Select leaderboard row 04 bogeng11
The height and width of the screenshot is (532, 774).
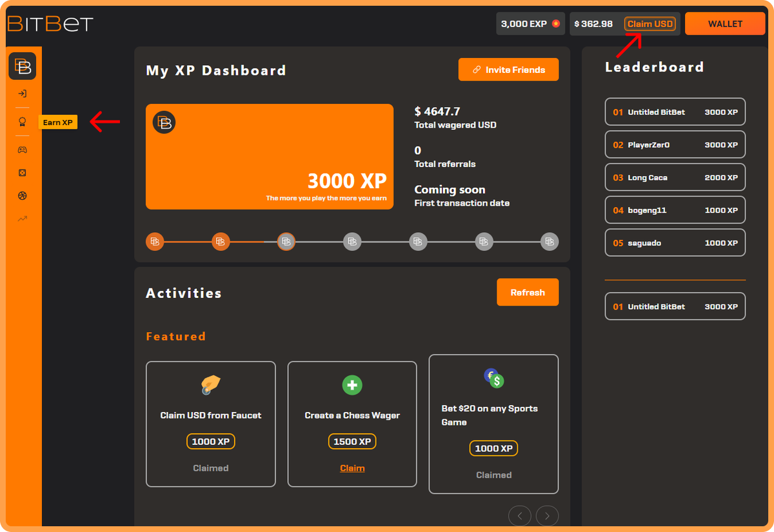(675, 210)
